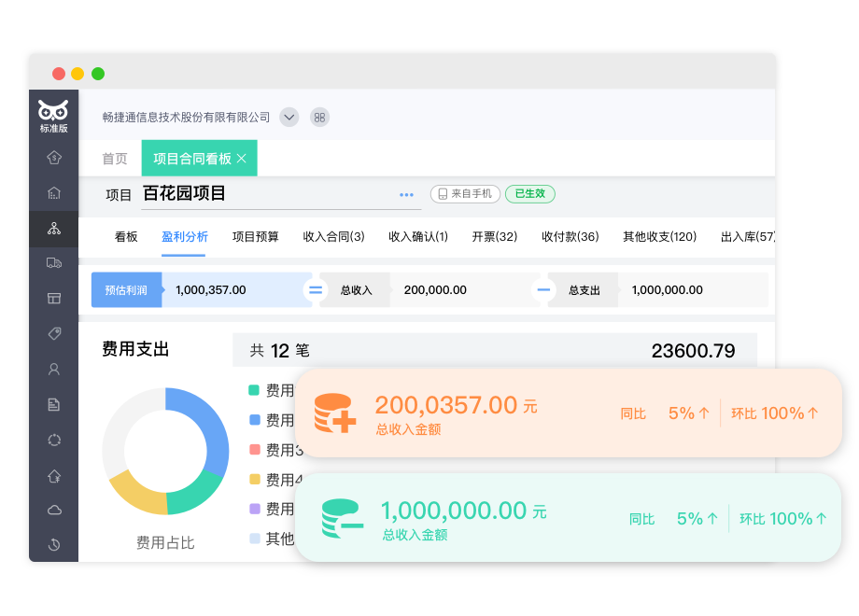This screenshot has width=859, height=616.
Task: Open the document report sidebar icon
Action: pos(54,405)
